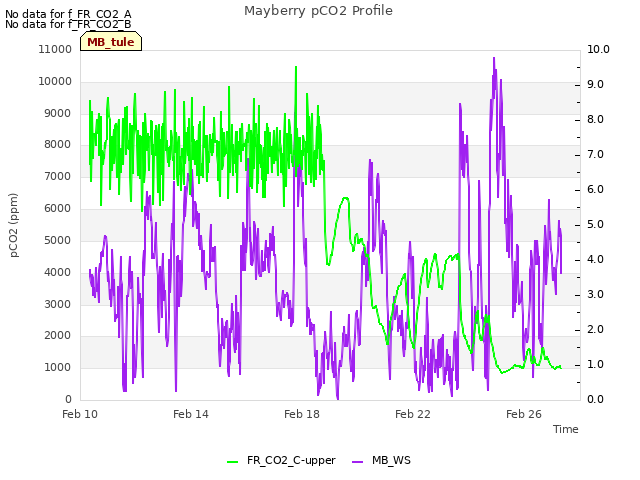The width and height of the screenshot is (640, 480).
Task: Click the Feb 22 x-axis tick label
Action: [413, 414]
